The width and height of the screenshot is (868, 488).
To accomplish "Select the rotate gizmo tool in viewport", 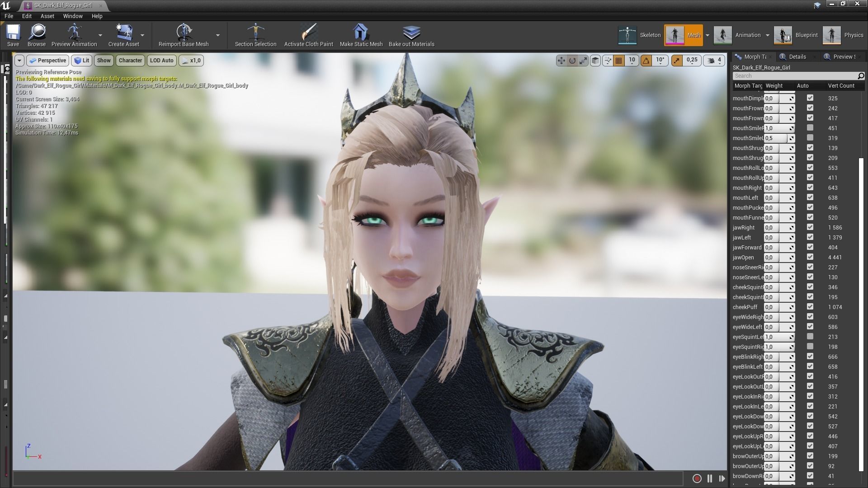I will (x=572, y=60).
